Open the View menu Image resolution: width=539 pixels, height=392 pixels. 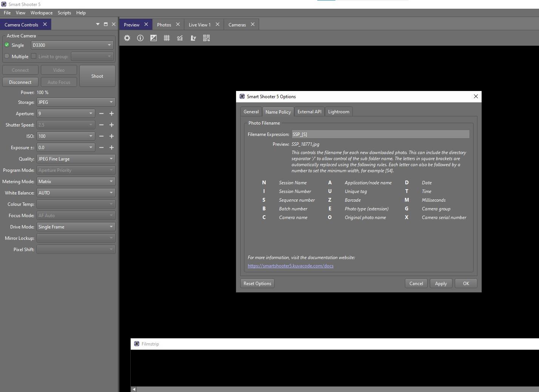(20, 12)
